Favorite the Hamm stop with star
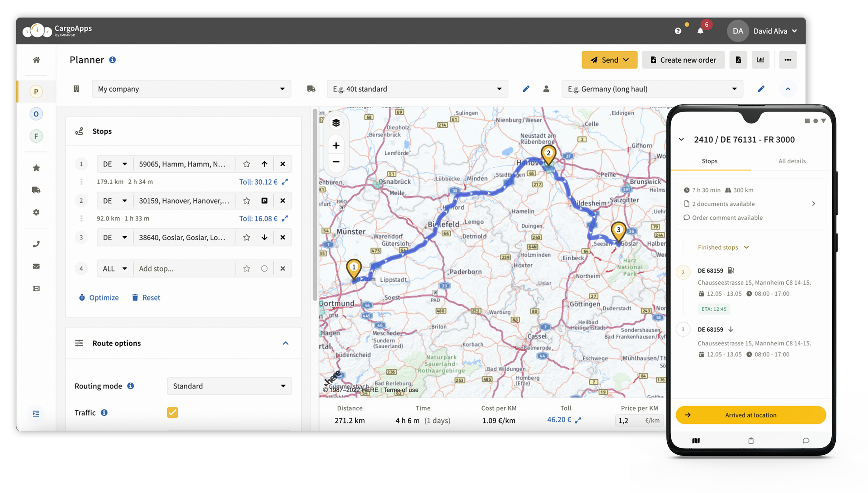 247,164
